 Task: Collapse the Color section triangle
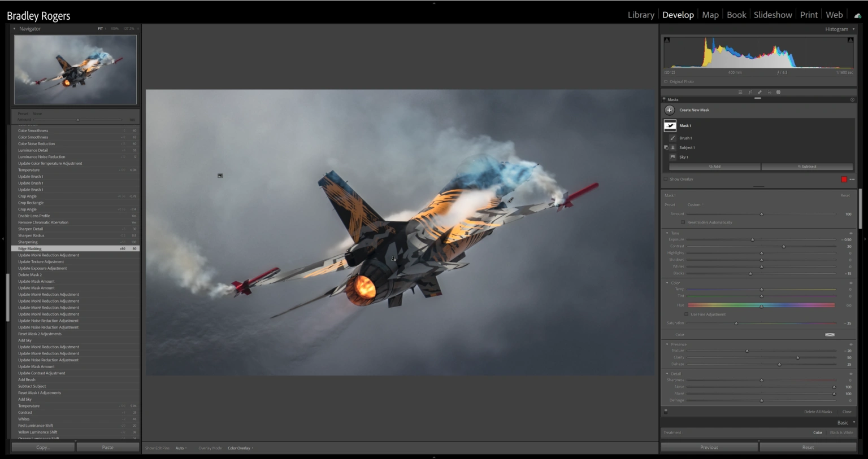pyautogui.click(x=667, y=283)
